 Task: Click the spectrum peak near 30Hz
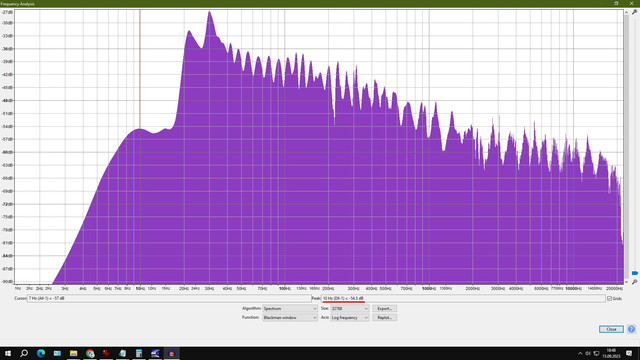[209, 12]
